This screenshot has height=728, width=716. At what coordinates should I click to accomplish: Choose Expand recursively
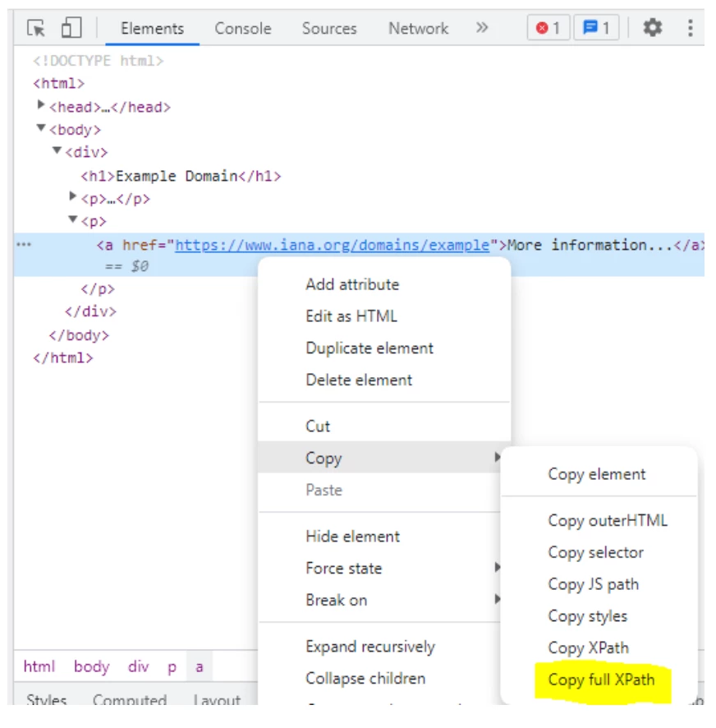380,647
